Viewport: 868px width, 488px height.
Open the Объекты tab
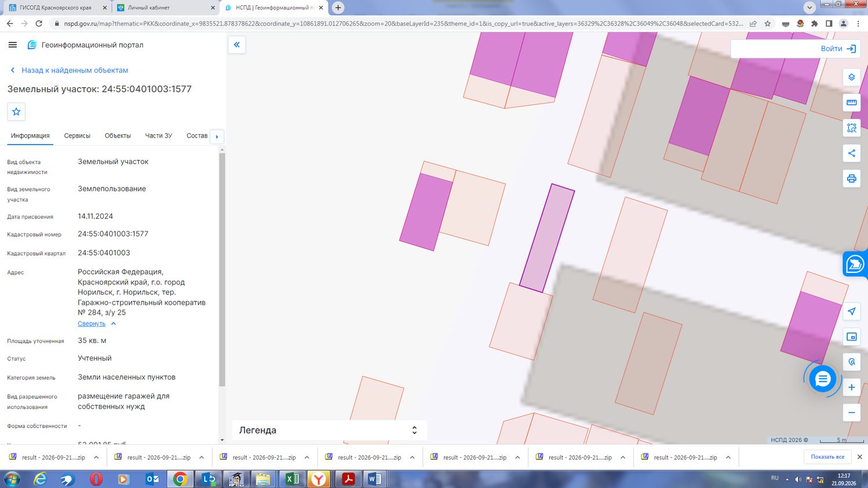coord(117,136)
